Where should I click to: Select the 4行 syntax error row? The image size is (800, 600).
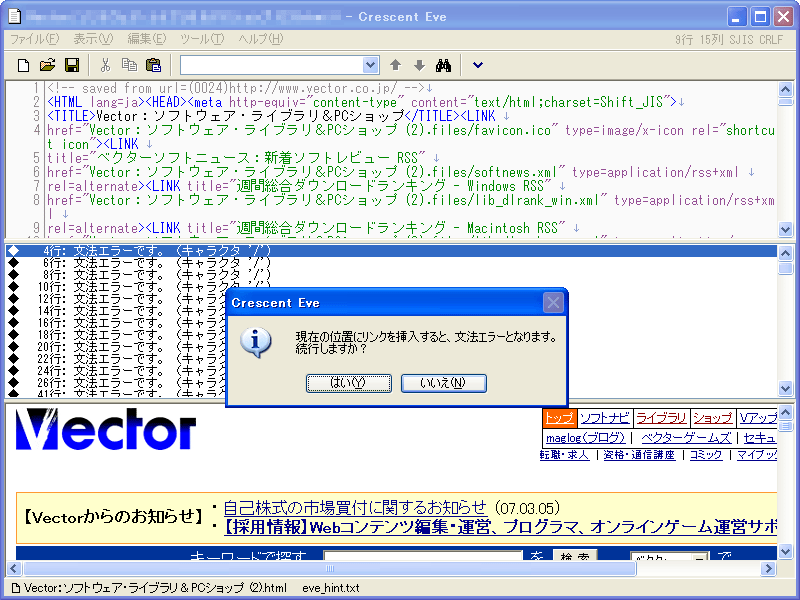click(391, 251)
